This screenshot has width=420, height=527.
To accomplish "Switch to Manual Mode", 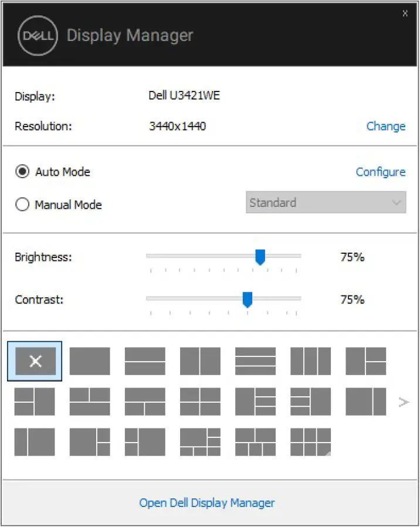I will tap(22, 205).
